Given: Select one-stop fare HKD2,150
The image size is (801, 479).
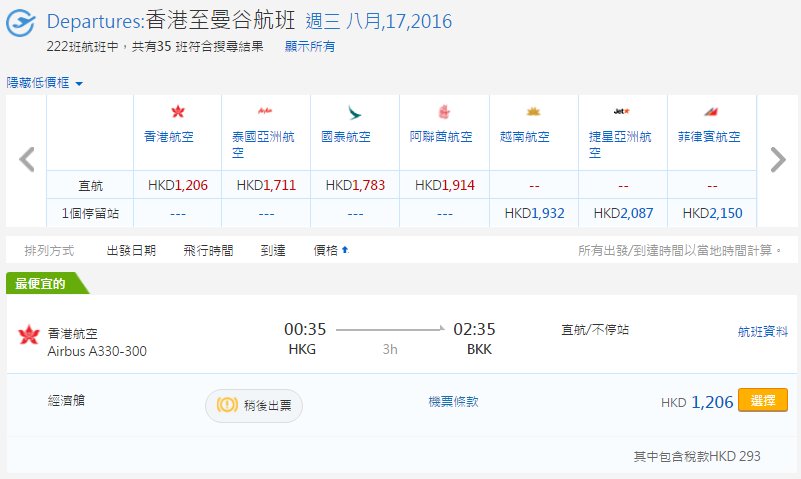Looking at the screenshot, I should 712,213.
